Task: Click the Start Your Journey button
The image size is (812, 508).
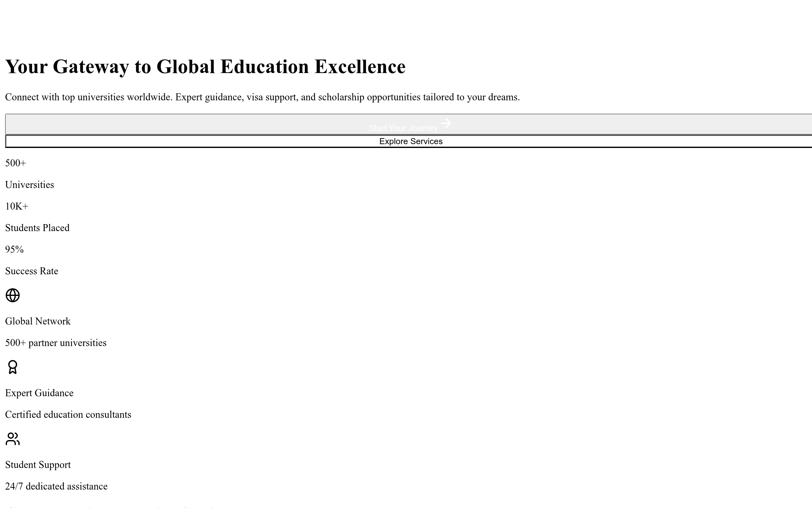Action: 408,124
